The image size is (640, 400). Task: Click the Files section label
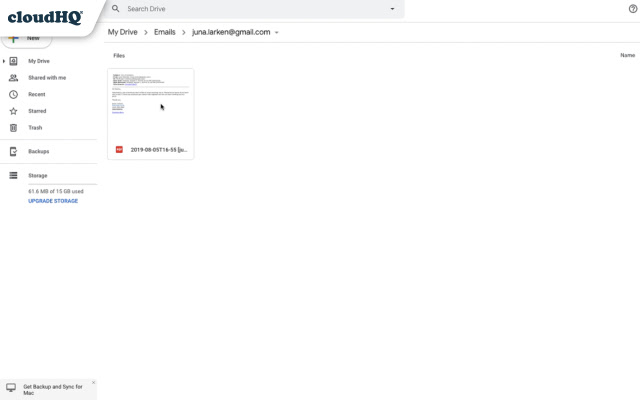point(119,56)
